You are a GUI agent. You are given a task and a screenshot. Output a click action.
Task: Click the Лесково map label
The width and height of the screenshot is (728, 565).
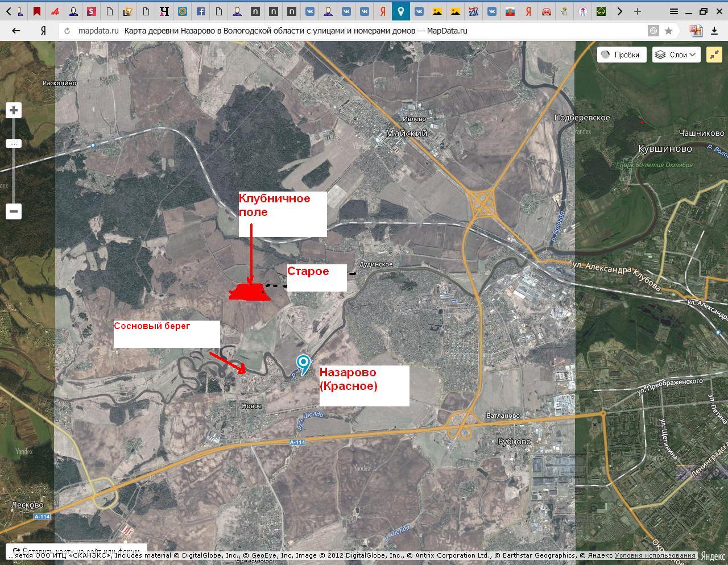click(x=27, y=505)
